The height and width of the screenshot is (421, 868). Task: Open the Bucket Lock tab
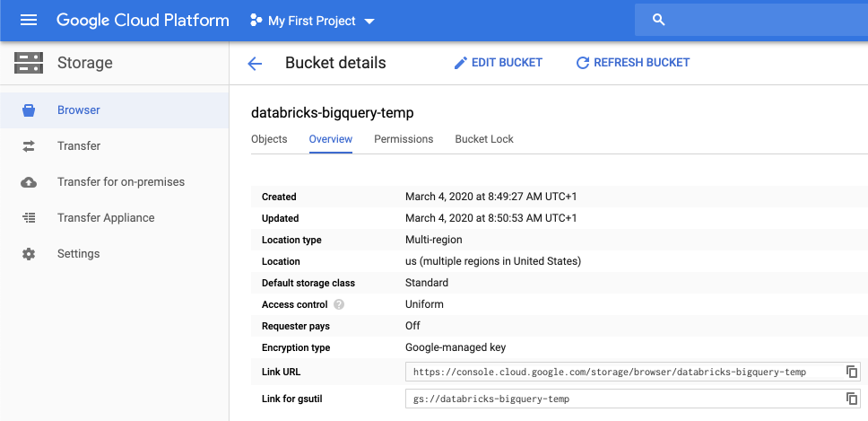tap(484, 139)
